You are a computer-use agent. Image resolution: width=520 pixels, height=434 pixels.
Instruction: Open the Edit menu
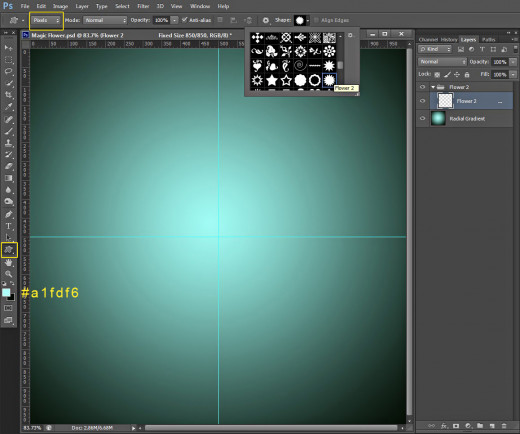click(41, 6)
